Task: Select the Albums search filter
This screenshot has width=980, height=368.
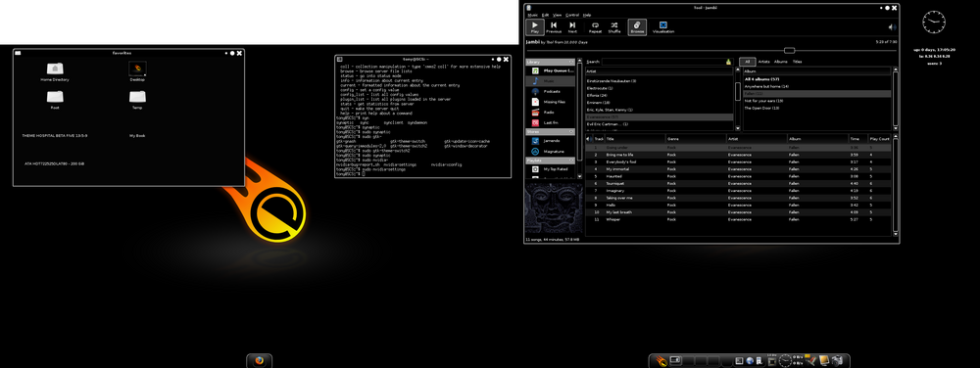Action: click(781, 62)
